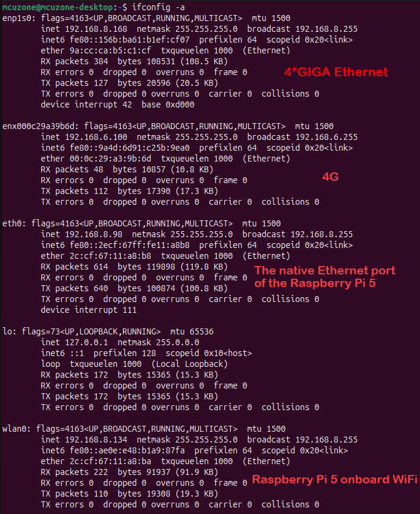This screenshot has height=514, width=420.
Task: Click the device interrupt 111 line
Action: click(x=88, y=310)
